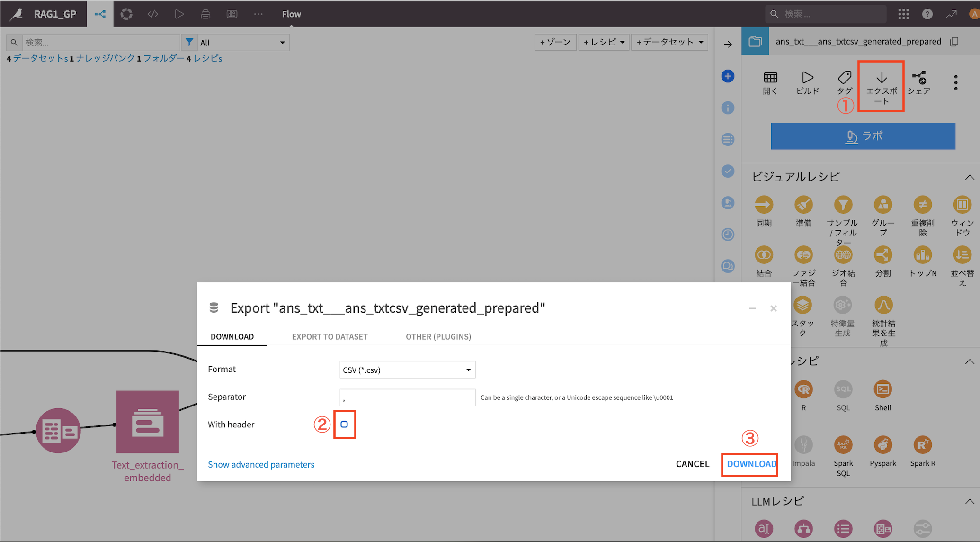Open dataset with 開く table icon

(770, 77)
